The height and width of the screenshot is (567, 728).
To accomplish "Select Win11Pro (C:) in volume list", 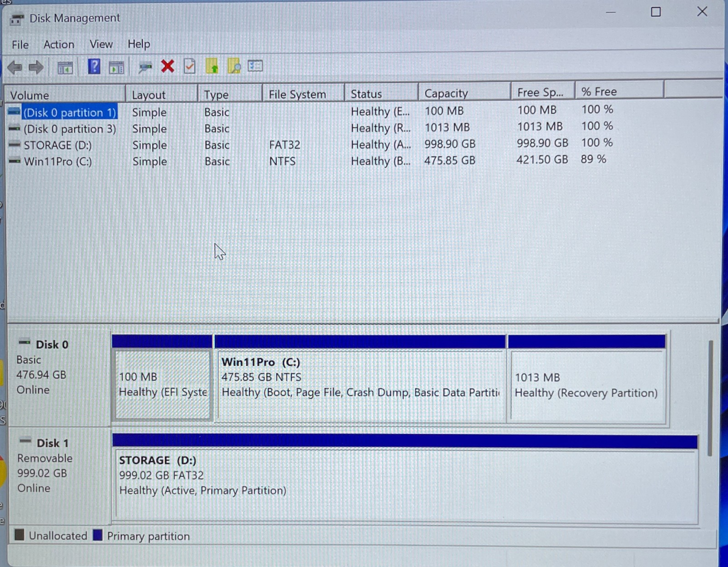I will pos(58,161).
